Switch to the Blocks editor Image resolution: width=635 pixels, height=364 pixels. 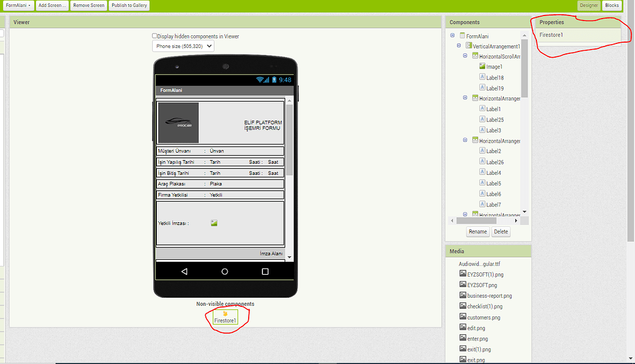point(612,5)
